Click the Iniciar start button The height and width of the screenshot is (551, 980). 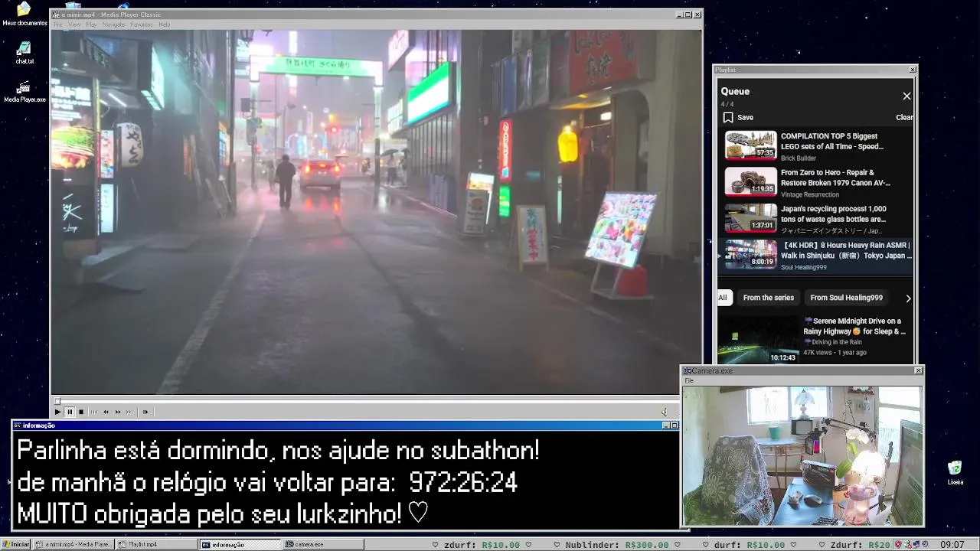pos(15,544)
